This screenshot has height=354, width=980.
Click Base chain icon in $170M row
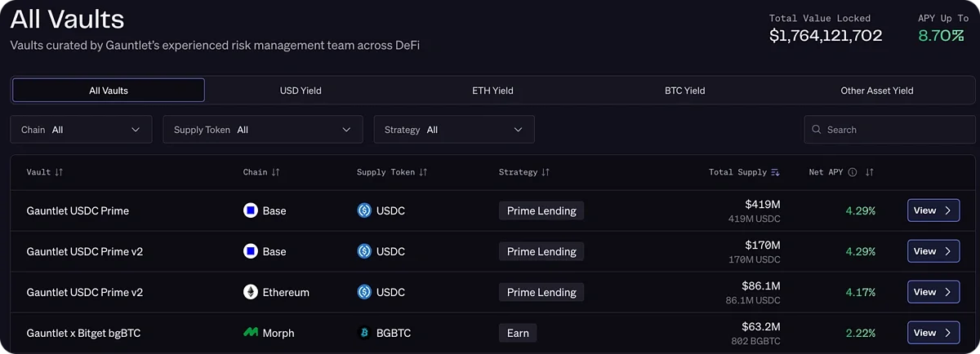click(251, 251)
